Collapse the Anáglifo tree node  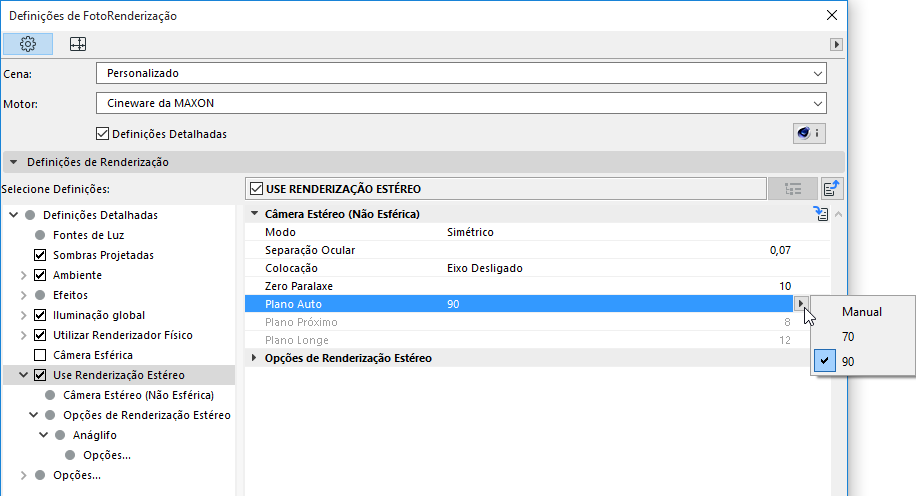click(x=43, y=435)
